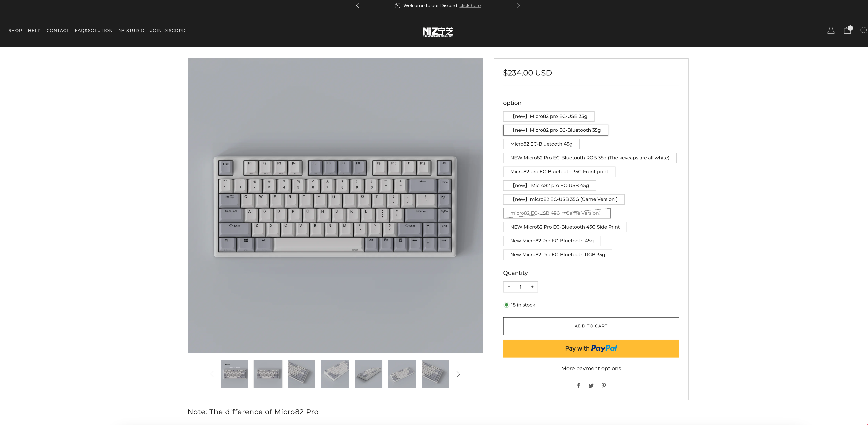Share product on Facebook
This screenshot has height=425, width=868.
point(578,386)
